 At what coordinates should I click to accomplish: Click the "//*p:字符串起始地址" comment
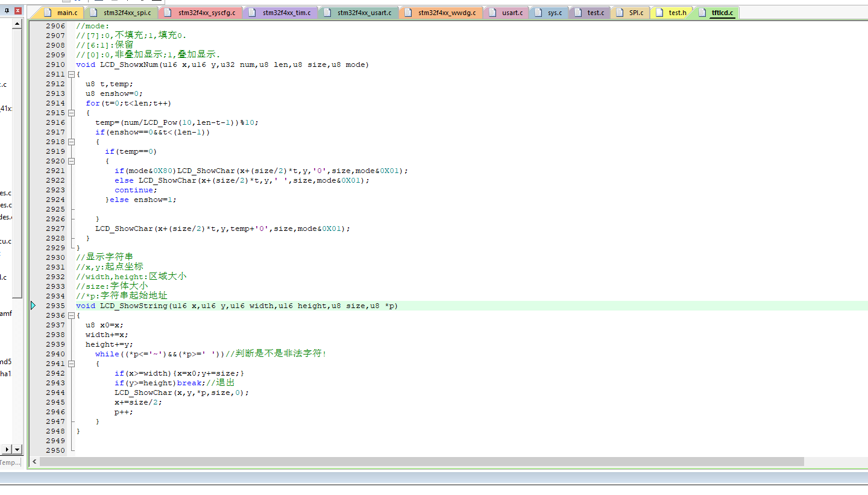point(122,295)
